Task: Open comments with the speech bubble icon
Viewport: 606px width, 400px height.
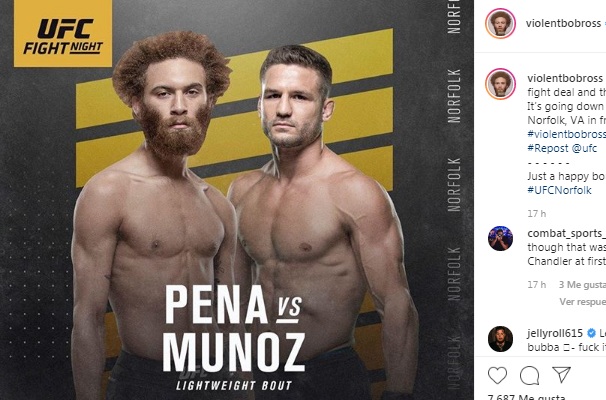Action: [529, 375]
